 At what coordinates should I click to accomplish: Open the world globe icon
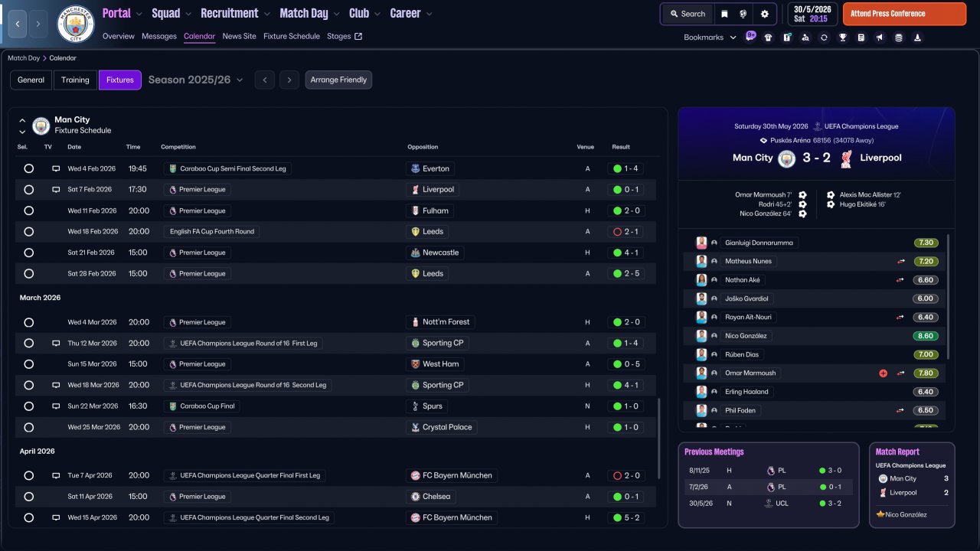743,14
